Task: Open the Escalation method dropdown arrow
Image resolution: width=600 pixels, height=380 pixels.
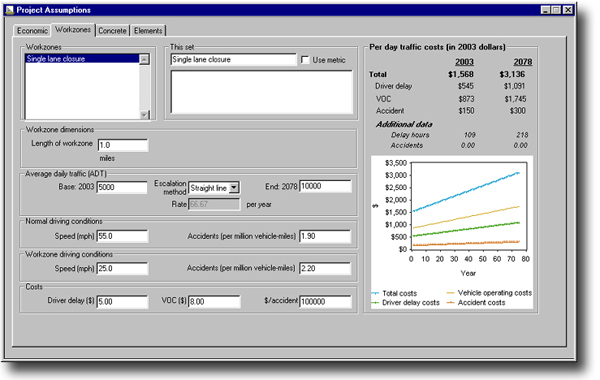Action: point(234,188)
